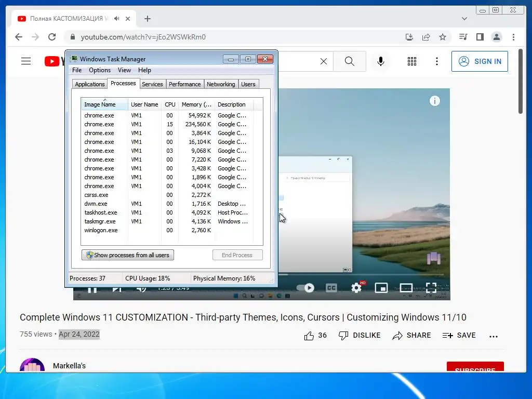532x399 pixels.
Task: Open Task Manager Options menu
Action: [x=100, y=70]
